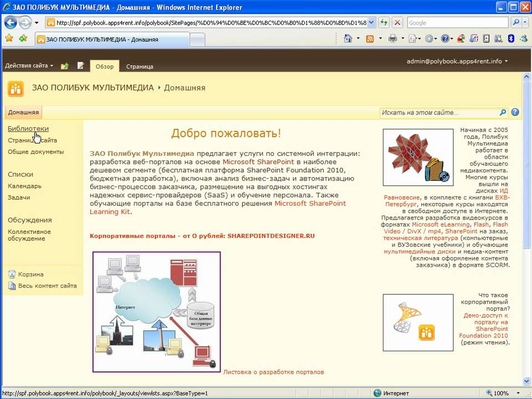
Task: Click the Stop loading X icon
Action: coord(397,23)
